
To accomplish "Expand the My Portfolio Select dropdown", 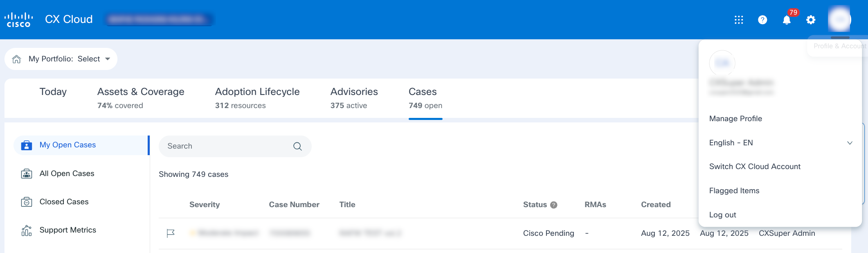I will point(107,59).
